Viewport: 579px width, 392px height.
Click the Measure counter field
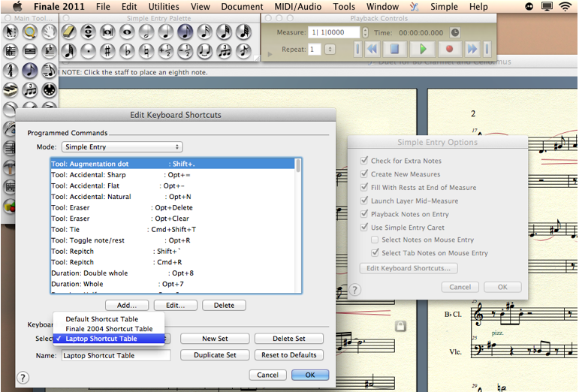[334, 32]
